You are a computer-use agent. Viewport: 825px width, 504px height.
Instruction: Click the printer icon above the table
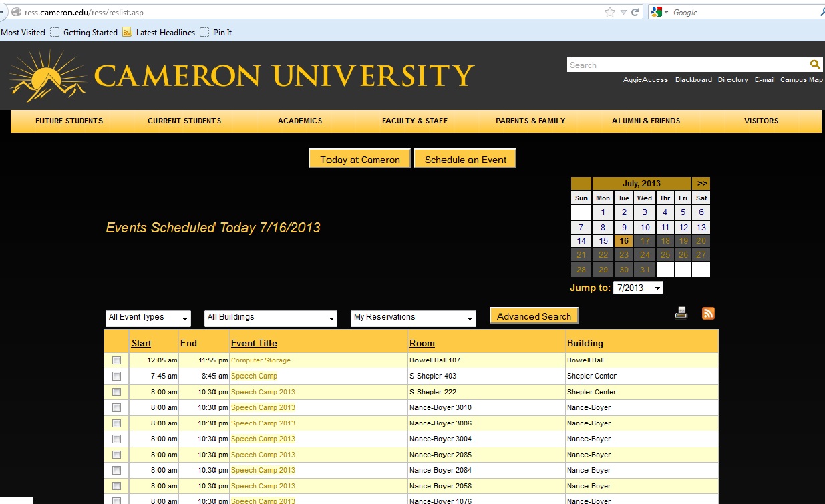click(x=681, y=313)
